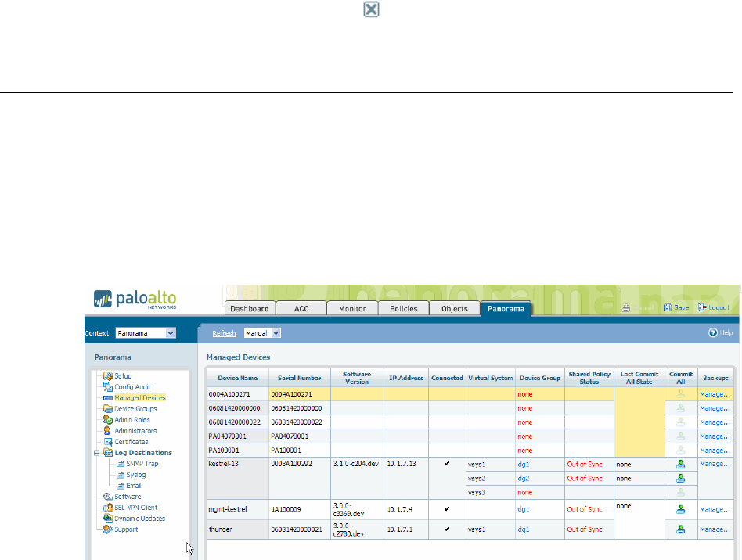
Task: Open the Manage... backups link for thunder
Action: click(715, 529)
